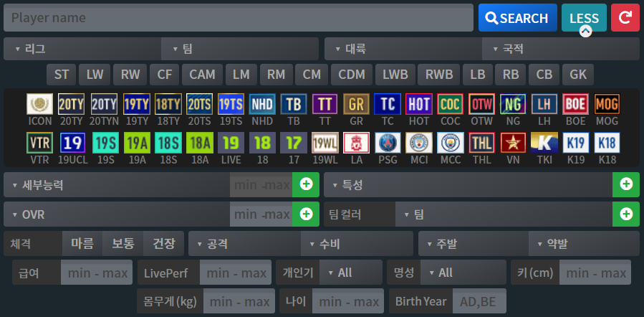The height and width of the screenshot is (317, 644).
Task: Select the 19WL season badge
Action: [325, 143]
